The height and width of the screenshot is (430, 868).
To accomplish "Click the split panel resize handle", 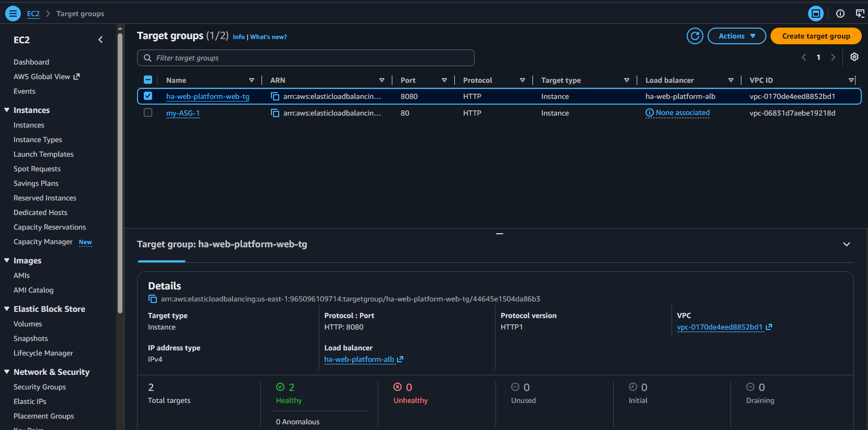I will [x=500, y=234].
